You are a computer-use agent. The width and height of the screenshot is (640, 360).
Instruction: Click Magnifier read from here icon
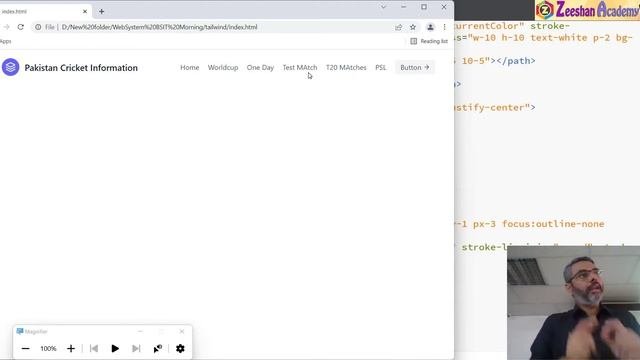click(158, 349)
